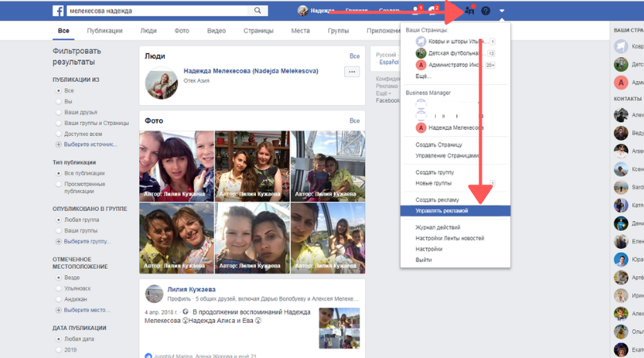
Task: Click the Надежда profile avatar in top bar
Action: pos(303,10)
